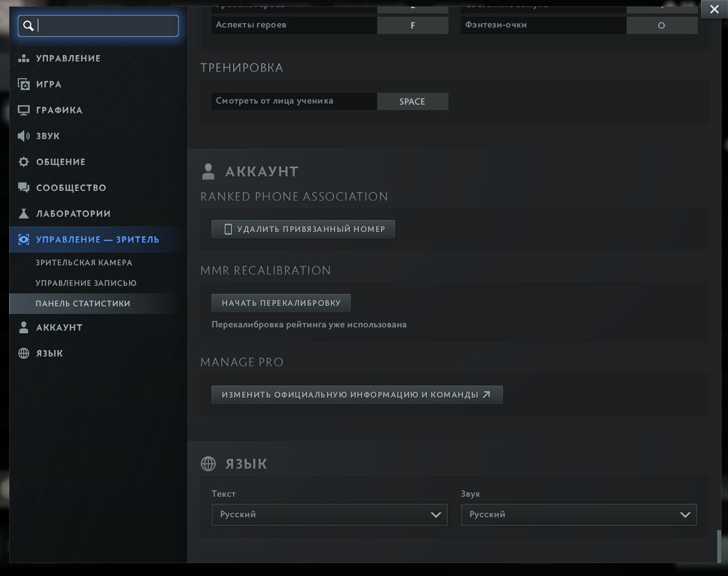Close the settings window with X

[x=714, y=9]
